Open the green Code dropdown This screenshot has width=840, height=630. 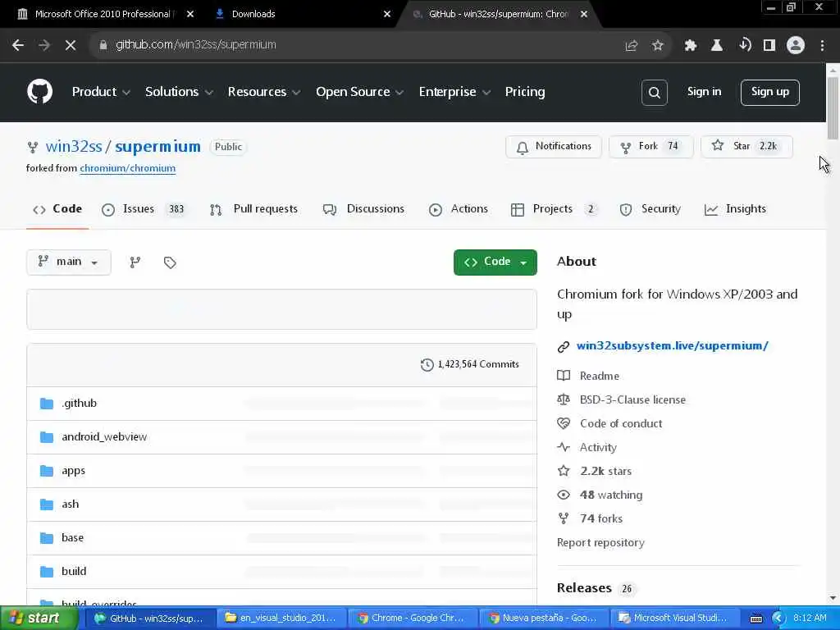coord(495,262)
